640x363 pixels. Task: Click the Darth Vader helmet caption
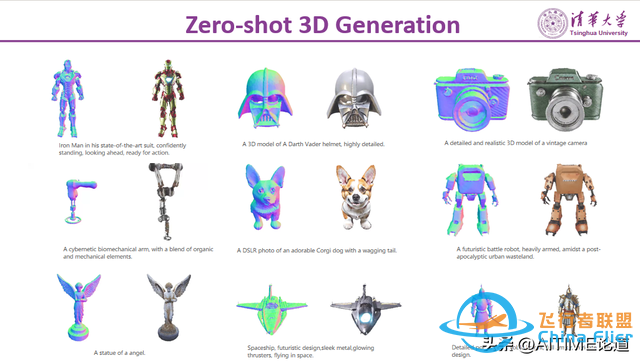pyautogui.click(x=313, y=144)
